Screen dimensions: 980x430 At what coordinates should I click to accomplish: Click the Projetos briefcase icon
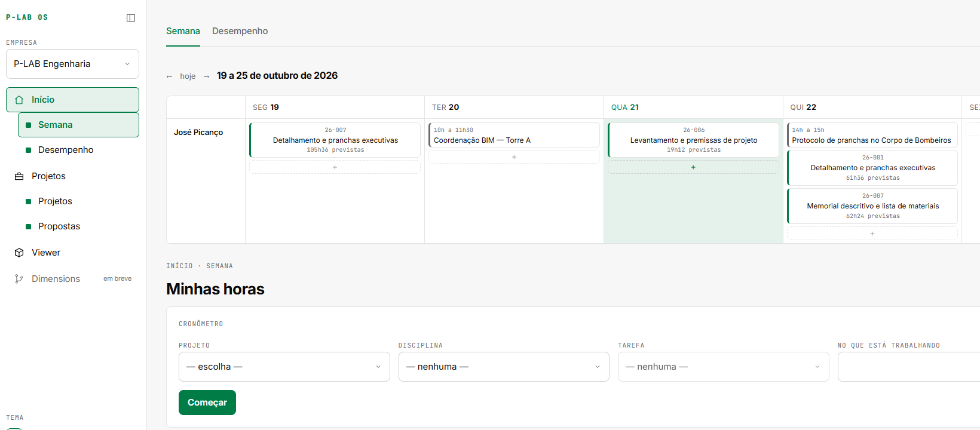[x=19, y=176]
